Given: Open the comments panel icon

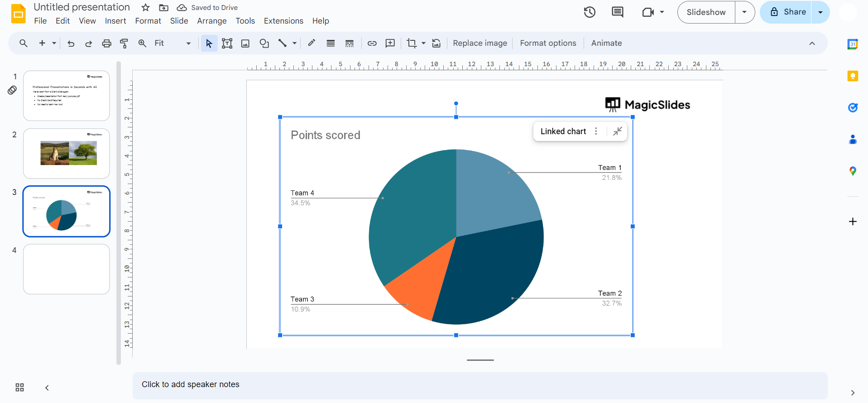Looking at the screenshot, I should [x=617, y=12].
